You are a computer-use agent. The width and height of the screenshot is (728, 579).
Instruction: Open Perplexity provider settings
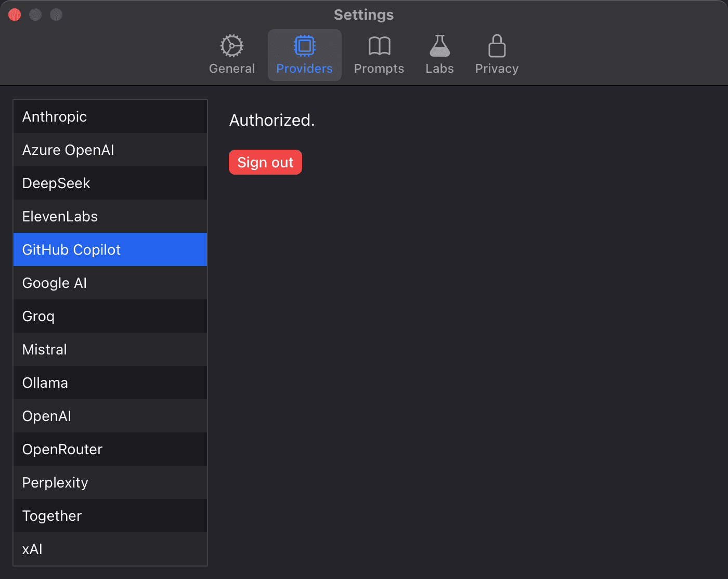[110, 482]
